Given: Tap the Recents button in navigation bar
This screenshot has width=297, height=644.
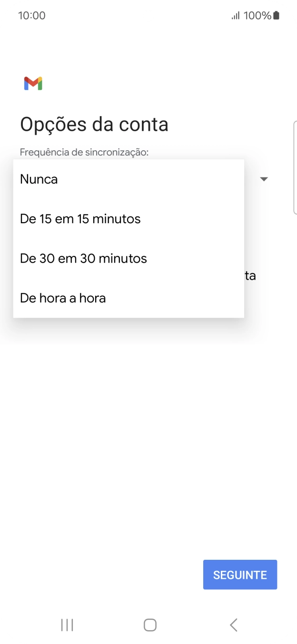Looking at the screenshot, I should point(67,625).
